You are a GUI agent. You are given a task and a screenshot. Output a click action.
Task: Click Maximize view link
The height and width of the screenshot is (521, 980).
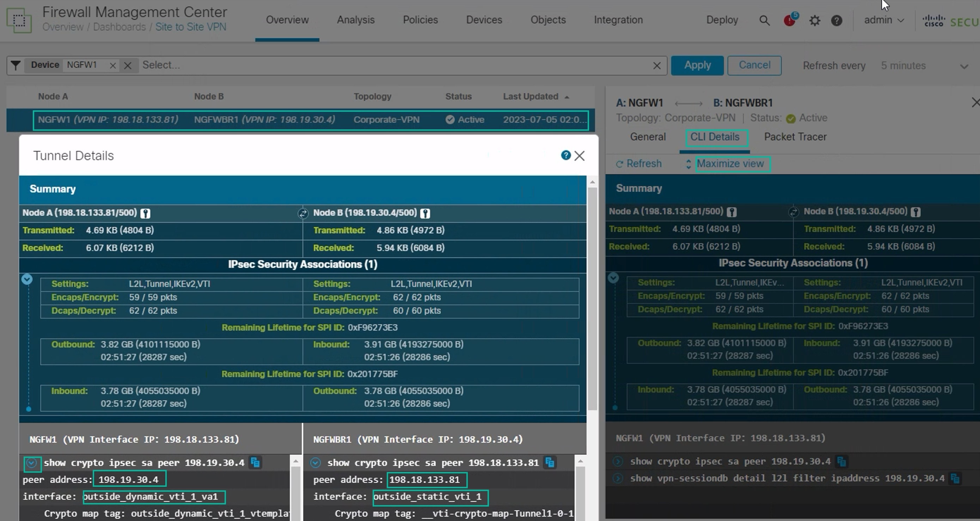click(x=730, y=164)
